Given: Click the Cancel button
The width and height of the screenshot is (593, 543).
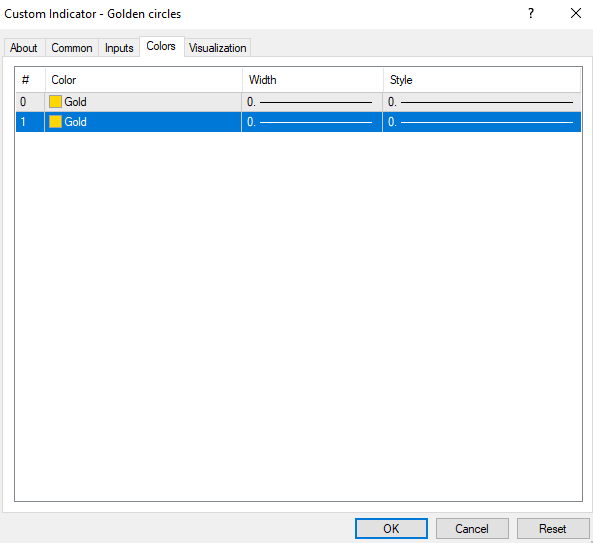Looking at the screenshot, I should 472,528.
